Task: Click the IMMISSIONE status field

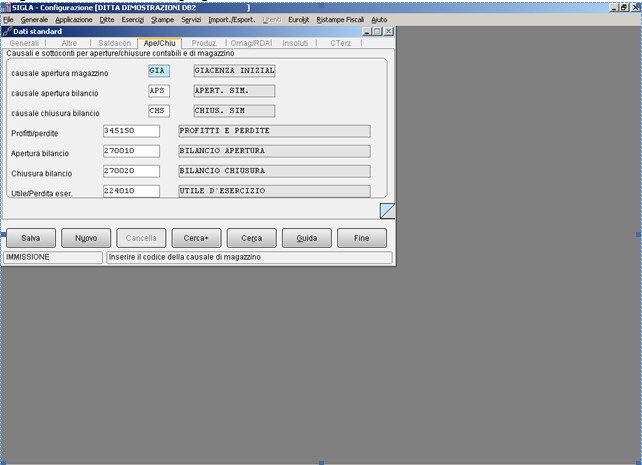Action: tap(53, 257)
